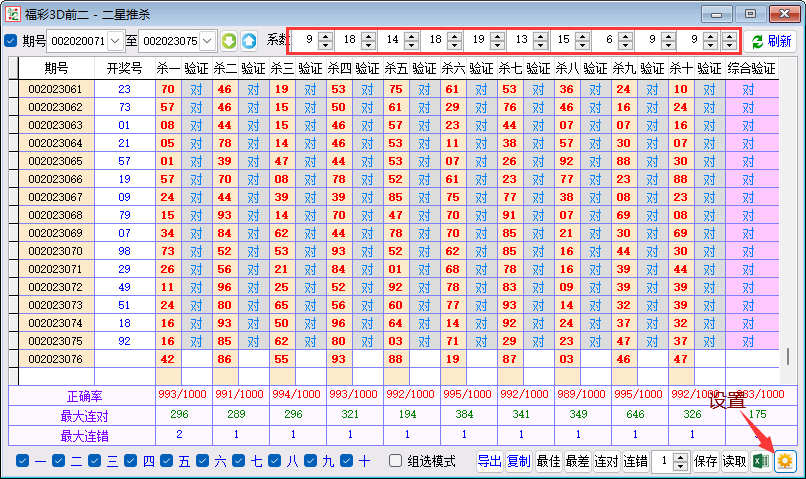Increase the stepper value next to 连错
The image size is (806, 479).
(682, 456)
